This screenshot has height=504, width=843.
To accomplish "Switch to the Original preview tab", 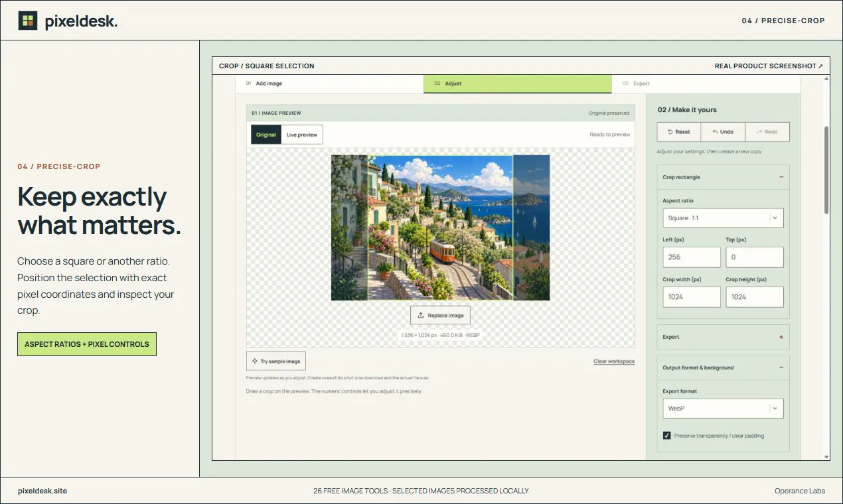I will pyautogui.click(x=266, y=135).
